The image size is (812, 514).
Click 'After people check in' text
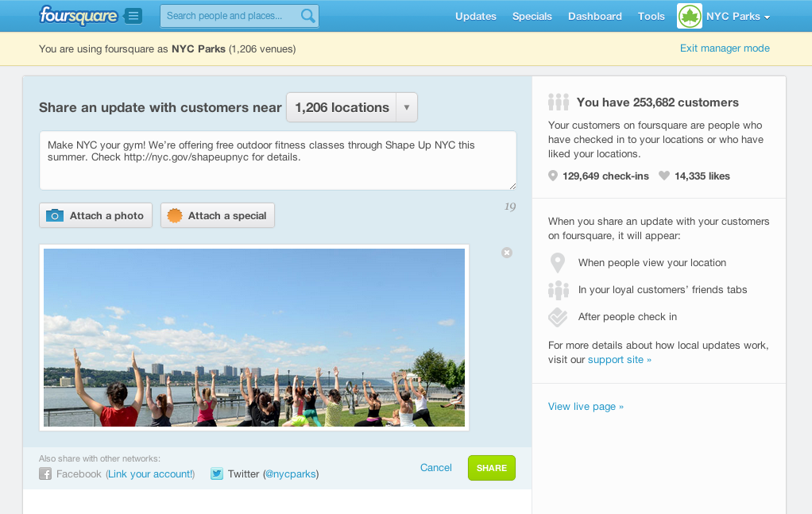[x=627, y=317]
